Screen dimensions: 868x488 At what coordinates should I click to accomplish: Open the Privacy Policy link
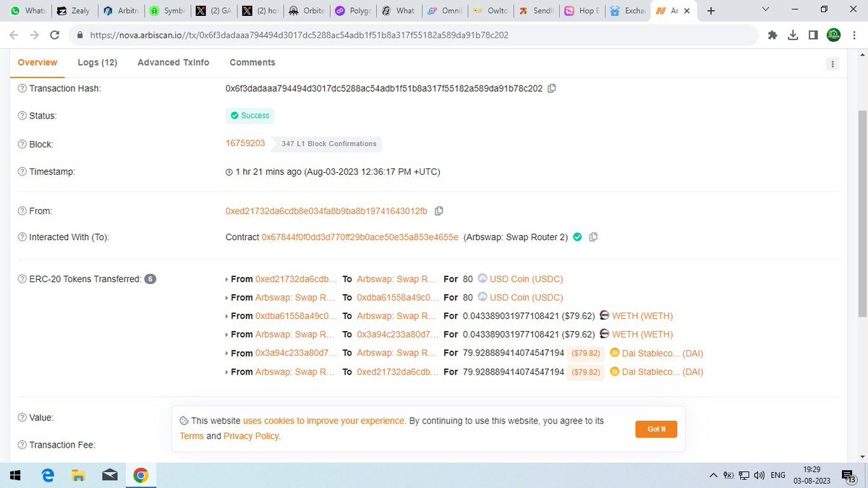pyautogui.click(x=251, y=436)
